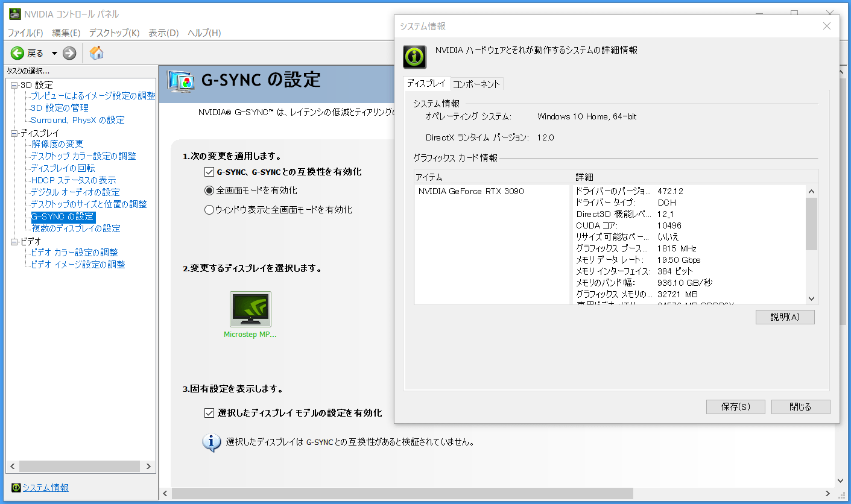The image size is (851, 504).
Task: Open ビデオ カラー設定の調整
Action: coord(74,253)
